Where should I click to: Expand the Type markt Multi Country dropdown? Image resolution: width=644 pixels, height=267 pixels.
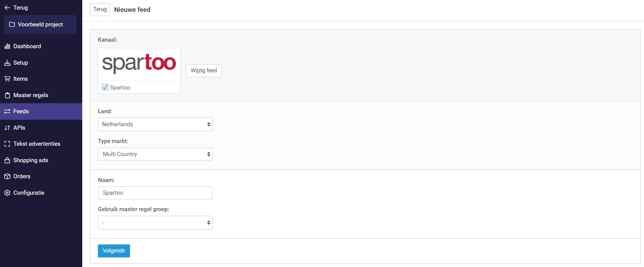pyautogui.click(x=155, y=154)
